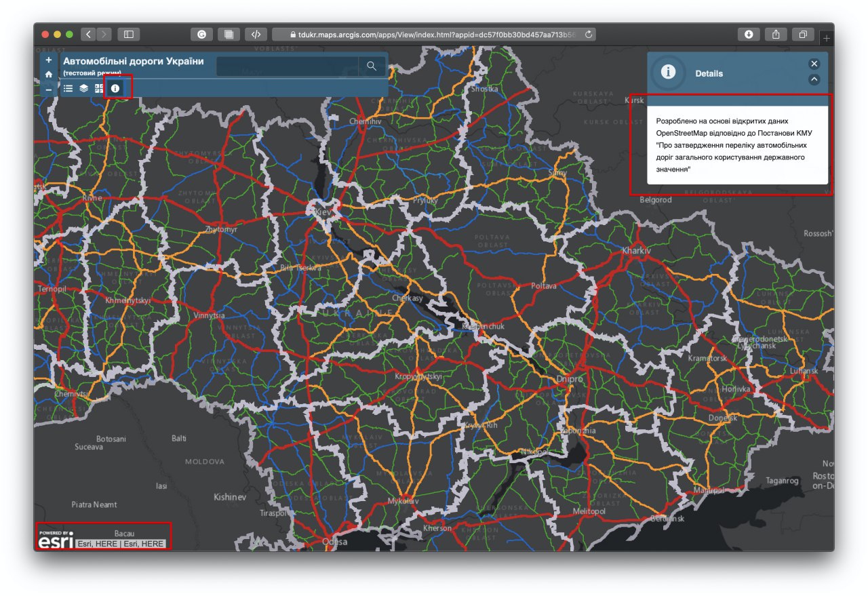Click the Zhytomyr city label on map
The width and height of the screenshot is (868, 596).
pos(221,230)
